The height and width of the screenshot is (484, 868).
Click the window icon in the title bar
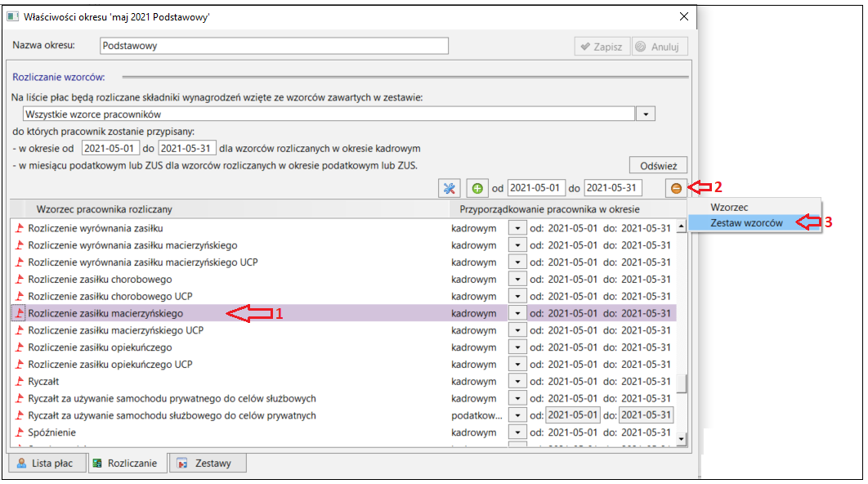(13, 16)
